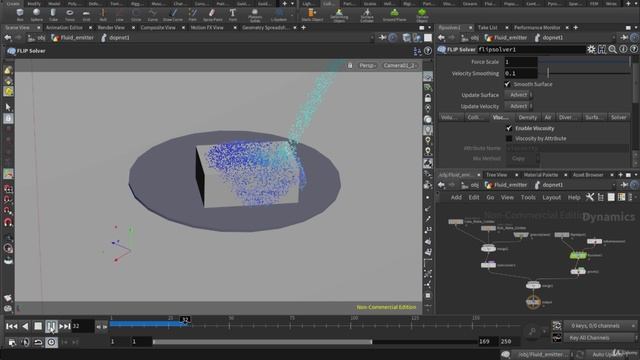640x360 pixels.
Task: Edit the flipsolver1 node name field
Action: [x=531, y=49]
